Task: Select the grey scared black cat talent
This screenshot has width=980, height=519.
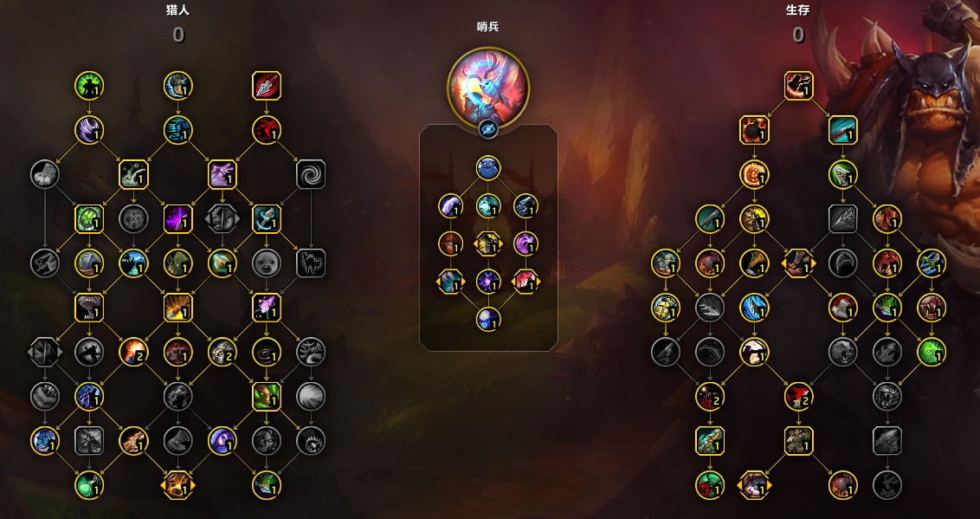Action: (x=311, y=263)
